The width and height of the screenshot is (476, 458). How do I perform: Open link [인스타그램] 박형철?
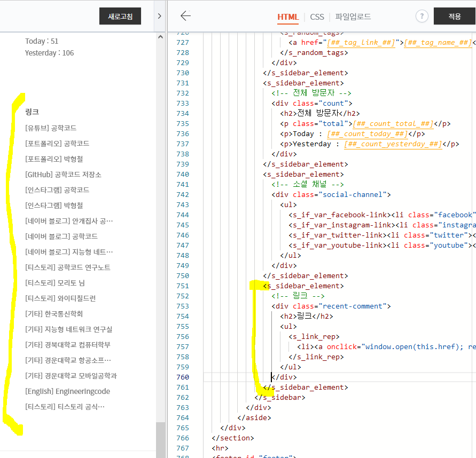point(54,206)
